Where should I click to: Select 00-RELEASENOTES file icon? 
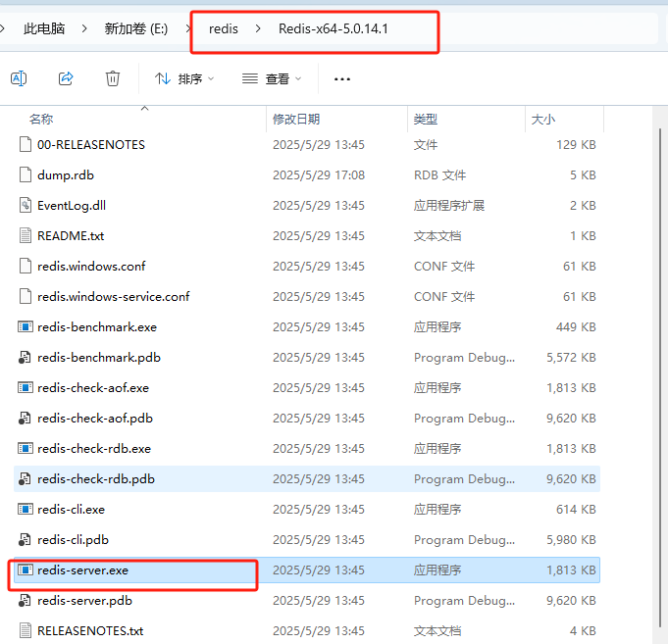26,144
